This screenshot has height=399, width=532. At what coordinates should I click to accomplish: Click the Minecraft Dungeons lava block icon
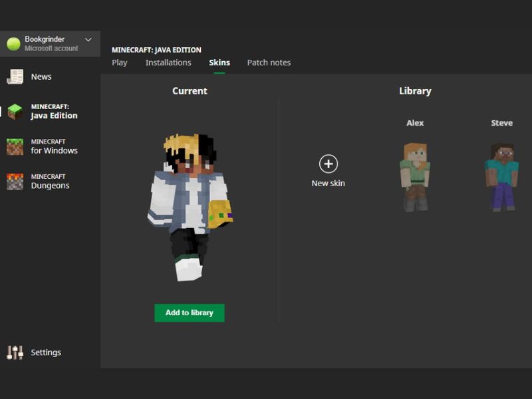click(15, 182)
